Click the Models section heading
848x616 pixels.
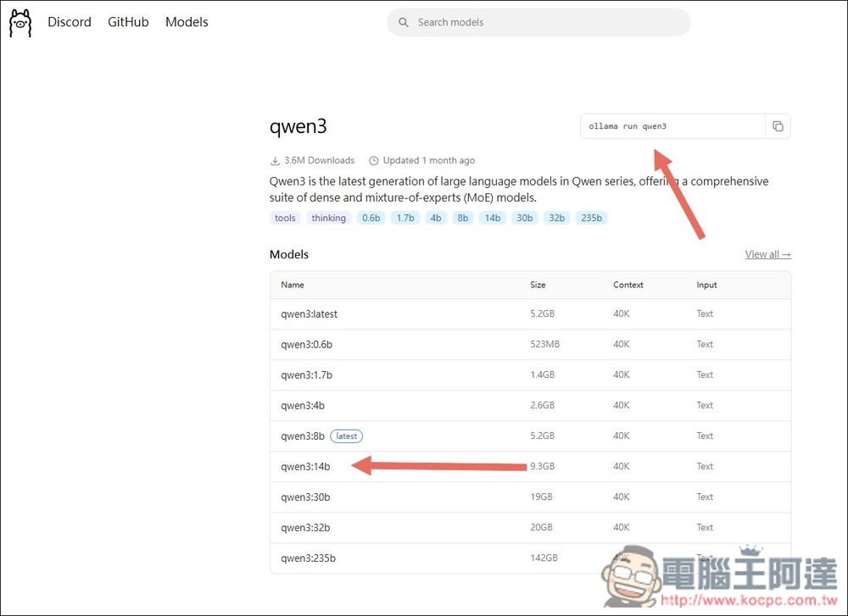pos(289,254)
